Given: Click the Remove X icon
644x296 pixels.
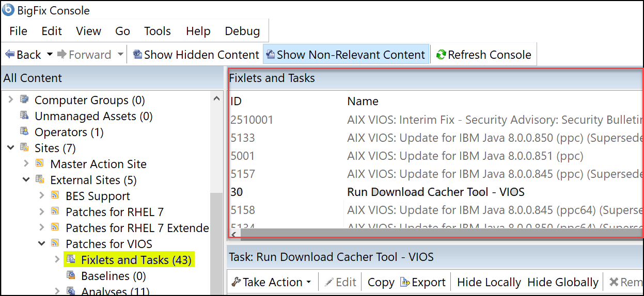Looking at the screenshot, I should [614, 282].
